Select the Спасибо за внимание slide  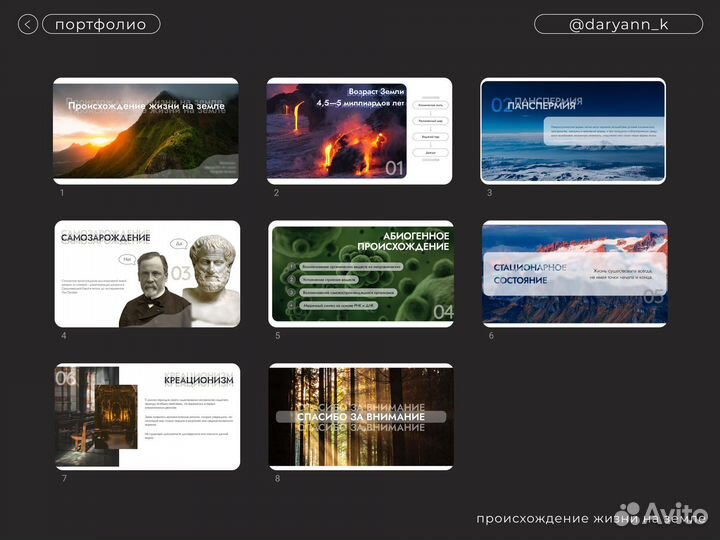click(x=359, y=416)
